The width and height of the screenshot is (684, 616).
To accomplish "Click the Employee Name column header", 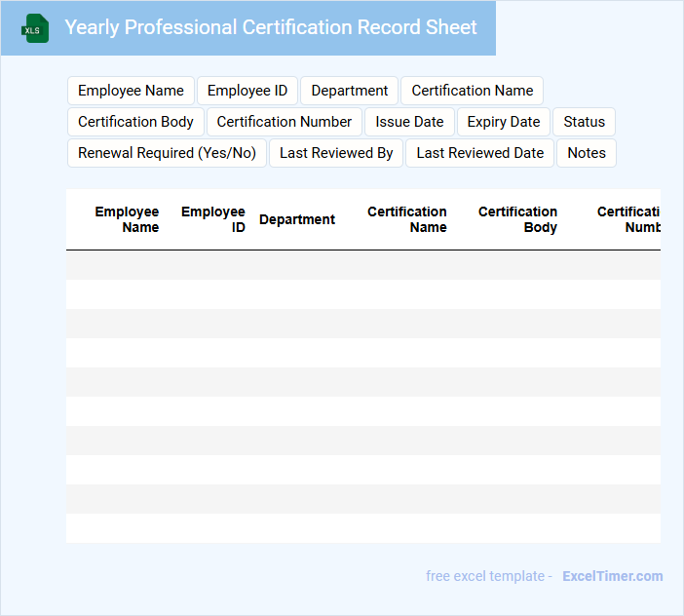I will tap(127, 219).
